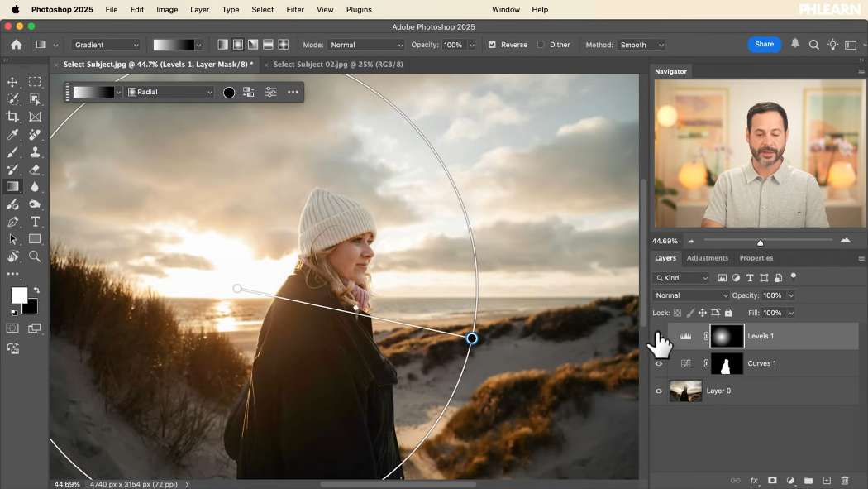
Task: Select the Zoom magnifier tool
Action: pos(35,256)
